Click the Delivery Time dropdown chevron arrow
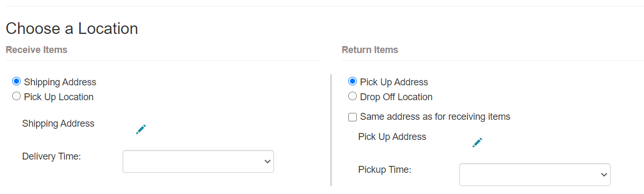The height and width of the screenshot is (194, 644). 267,162
